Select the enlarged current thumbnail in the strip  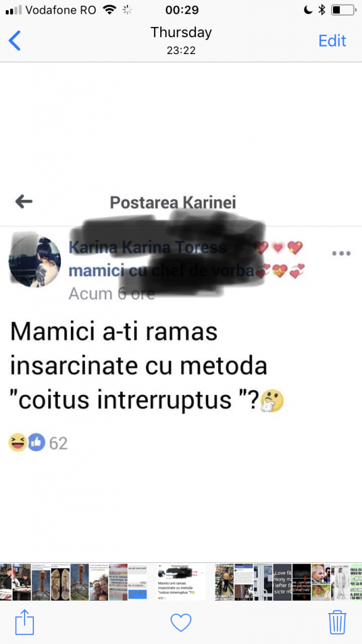[182, 582]
